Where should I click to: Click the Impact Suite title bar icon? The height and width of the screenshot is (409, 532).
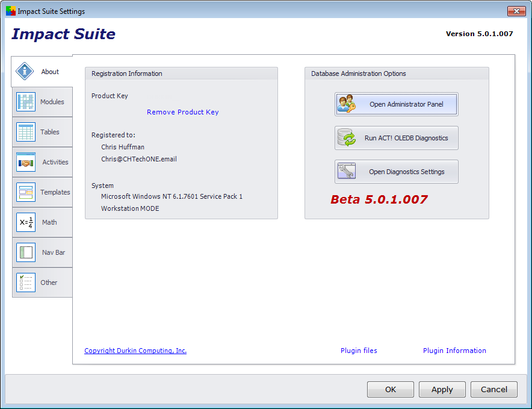10,11
